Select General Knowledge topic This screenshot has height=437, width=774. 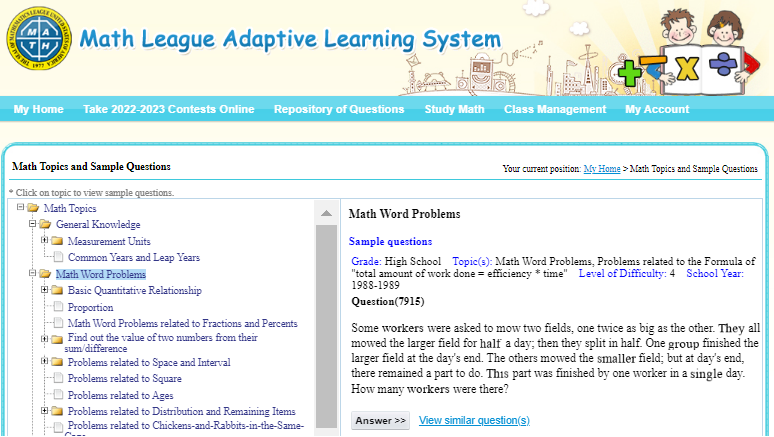(x=98, y=225)
